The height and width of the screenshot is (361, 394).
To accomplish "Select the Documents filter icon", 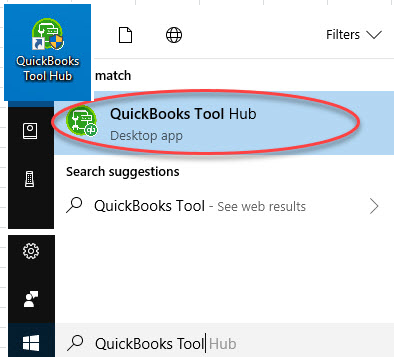I will [x=125, y=35].
